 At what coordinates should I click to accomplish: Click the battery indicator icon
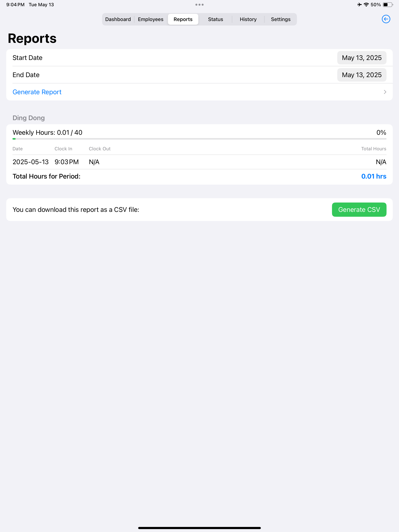click(x=388, y=4)
